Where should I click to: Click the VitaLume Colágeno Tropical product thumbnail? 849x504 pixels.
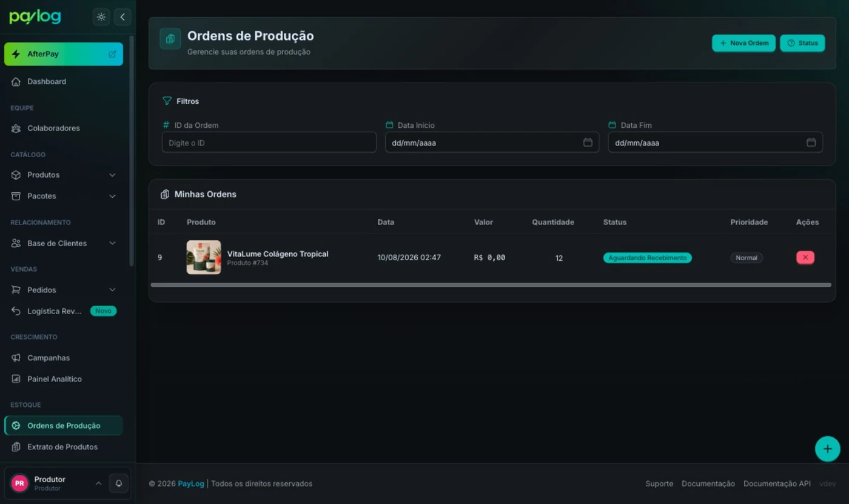[x=204, y=257]
